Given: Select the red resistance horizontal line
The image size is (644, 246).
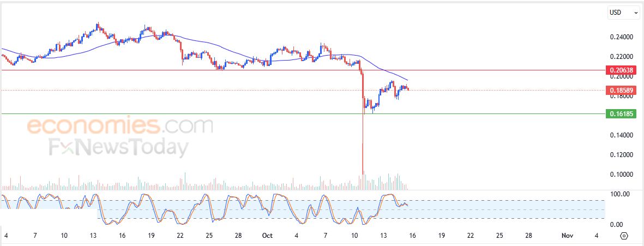Looking at the screenshot, I should coord(218,70).
